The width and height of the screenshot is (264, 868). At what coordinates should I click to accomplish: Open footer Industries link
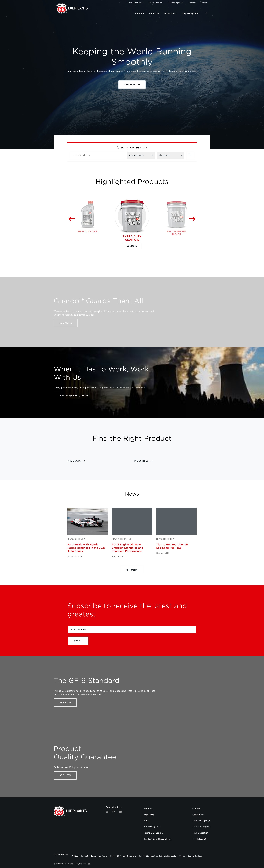tap(149, 815)
